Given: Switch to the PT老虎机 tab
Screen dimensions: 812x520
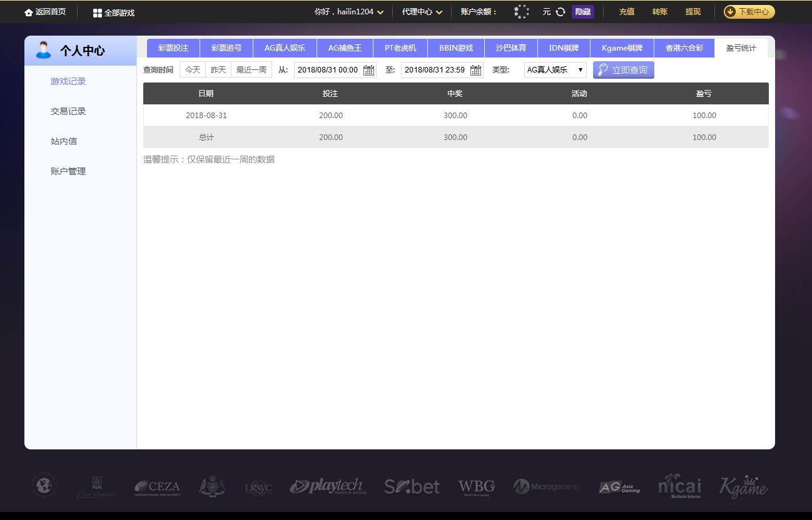Looking at the screenshot, I should click(x=400, y=47).
